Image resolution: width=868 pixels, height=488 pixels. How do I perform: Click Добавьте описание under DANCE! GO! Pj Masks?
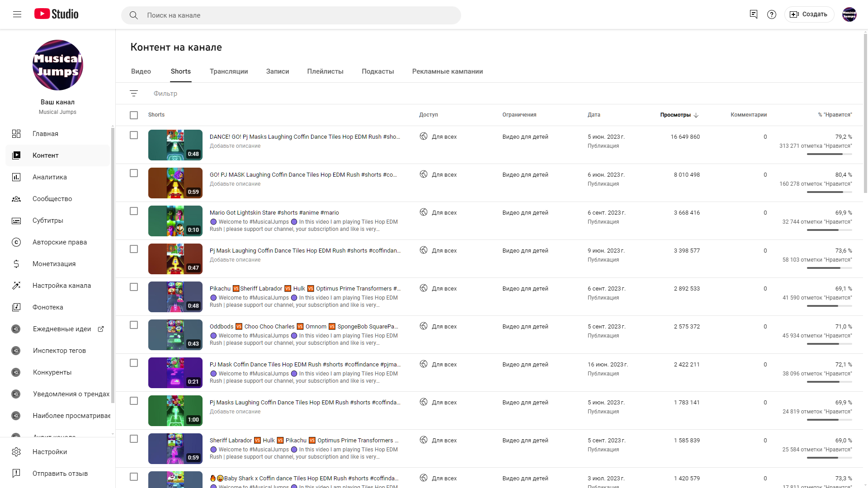tap(235, 146)
